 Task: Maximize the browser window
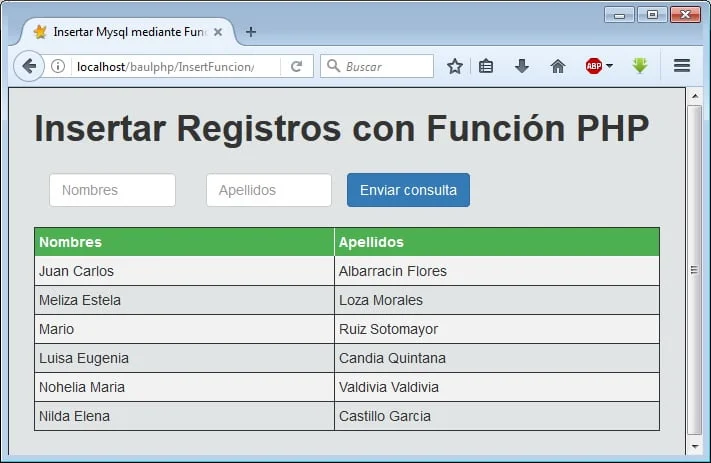pos(652,15)
